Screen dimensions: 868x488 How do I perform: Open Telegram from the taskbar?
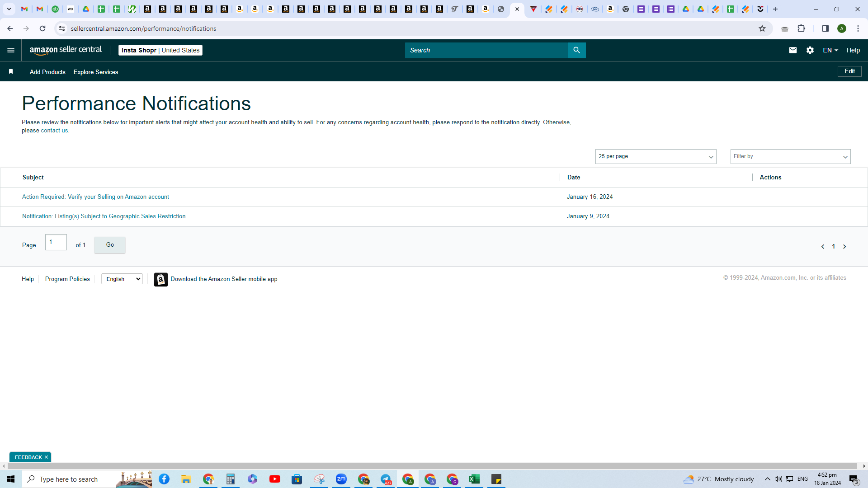[x=386, y=479]
